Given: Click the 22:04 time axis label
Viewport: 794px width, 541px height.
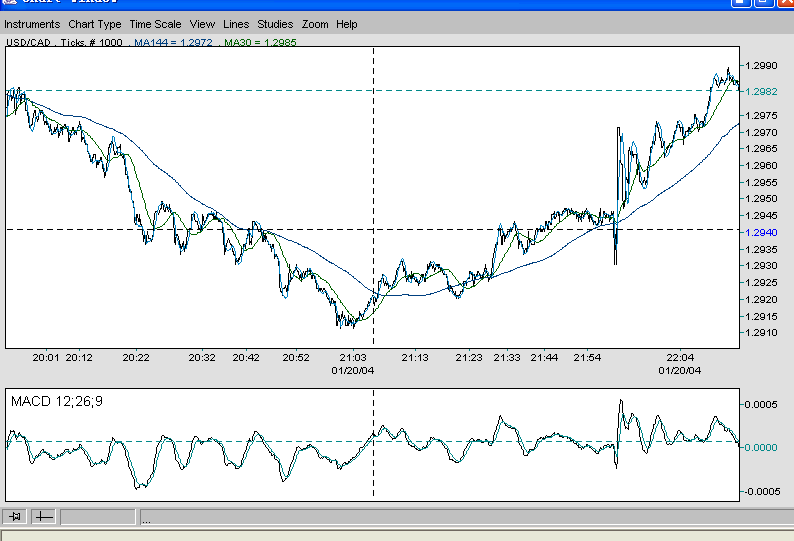Looking at the screenshot, I should coord(680,358).
